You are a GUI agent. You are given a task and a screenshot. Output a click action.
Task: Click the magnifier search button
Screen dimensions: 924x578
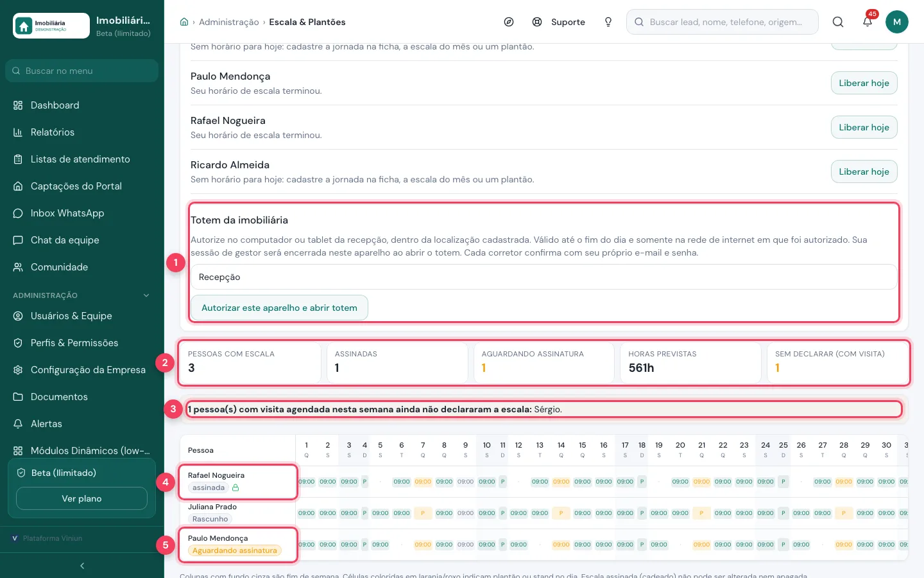pyautogui.click(x=838, y=22)
